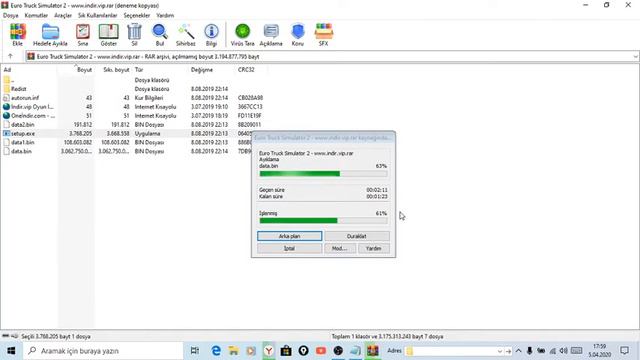Click the Arka plan button
Image resolution: width=640 pixels, height=360 pixels.
[x=289, y=236]
